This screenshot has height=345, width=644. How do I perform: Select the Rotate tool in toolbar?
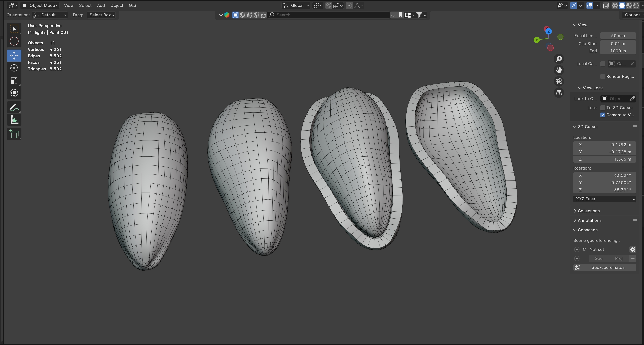14,68
